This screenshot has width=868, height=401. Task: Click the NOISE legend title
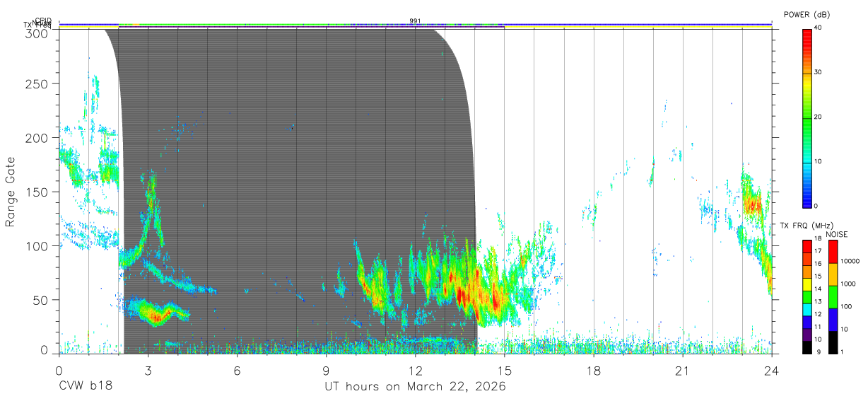[838, 234]
